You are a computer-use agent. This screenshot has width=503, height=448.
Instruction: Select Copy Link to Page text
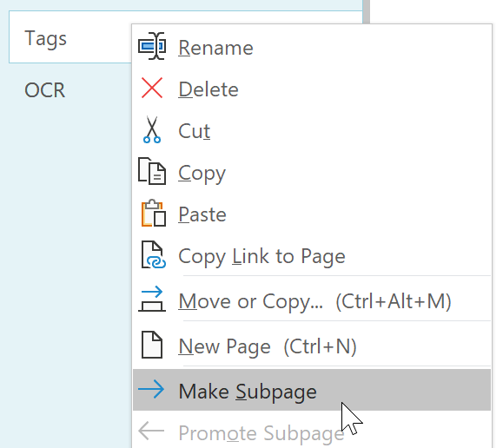[x=261, y=256]
